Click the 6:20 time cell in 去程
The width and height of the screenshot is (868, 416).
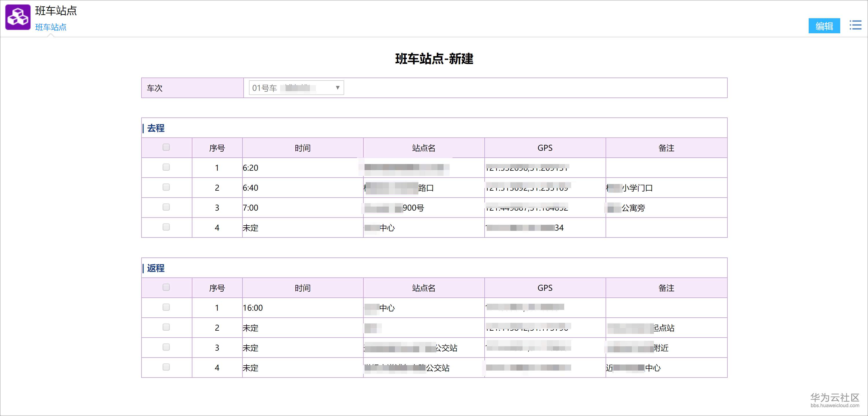251,168
